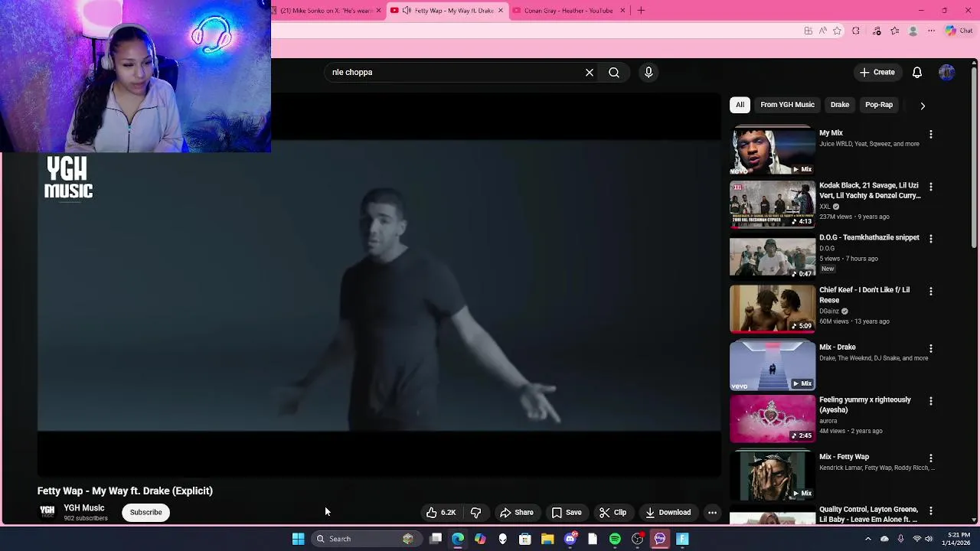Screen dimensions: 980x551
Task: Open Discord from taskbar
Action: click(x=570, y=539)
